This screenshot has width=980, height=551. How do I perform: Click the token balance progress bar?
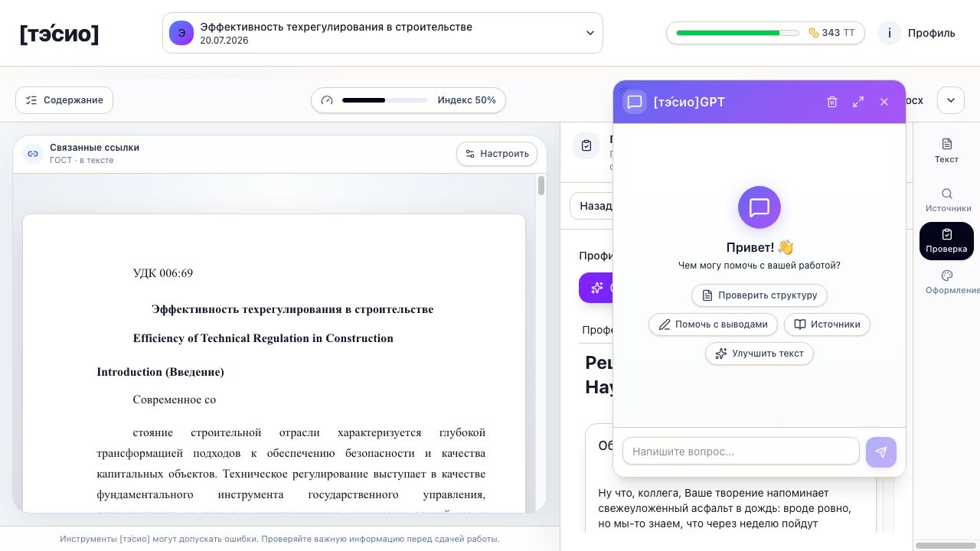(737, 33)
